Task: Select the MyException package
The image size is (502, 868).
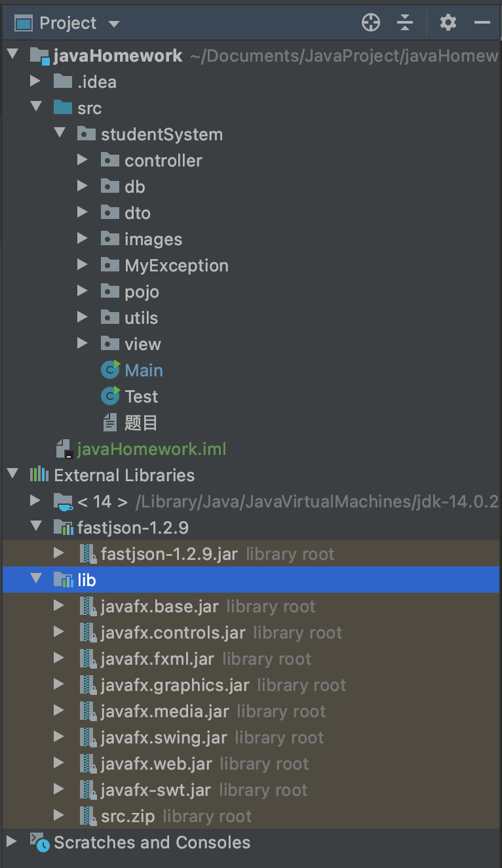Action: [x=176, y=266]
